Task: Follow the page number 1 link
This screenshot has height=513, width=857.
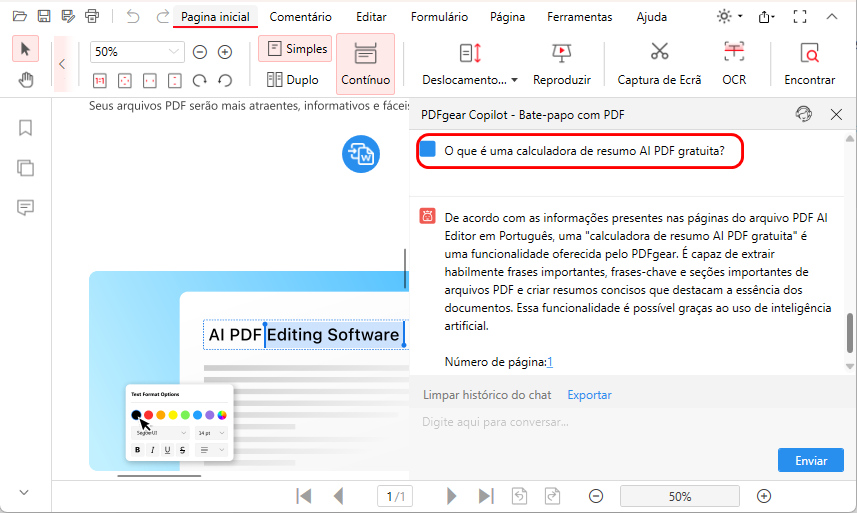Action: pyautogui.click(x=550, y=362)
